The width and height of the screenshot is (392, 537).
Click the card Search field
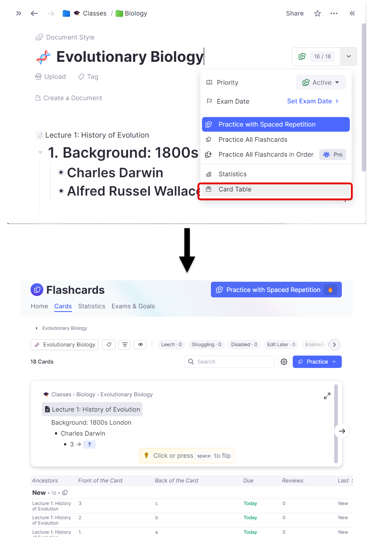tap(233, 362)
